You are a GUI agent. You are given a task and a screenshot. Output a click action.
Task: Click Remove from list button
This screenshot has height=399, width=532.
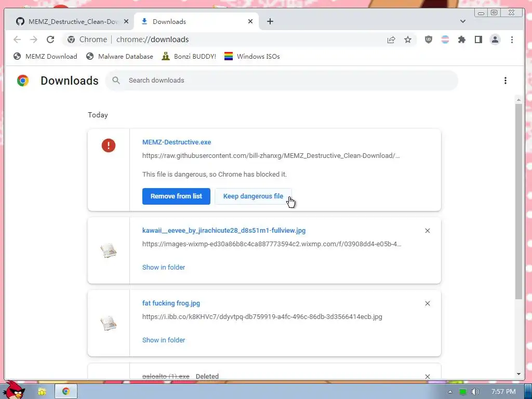tap(176, 196)
